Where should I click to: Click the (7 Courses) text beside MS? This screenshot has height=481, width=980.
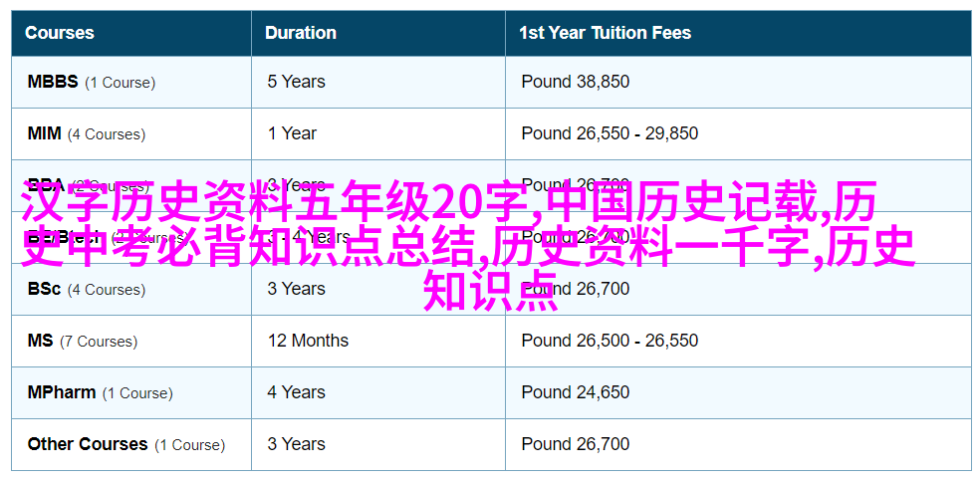99,342
